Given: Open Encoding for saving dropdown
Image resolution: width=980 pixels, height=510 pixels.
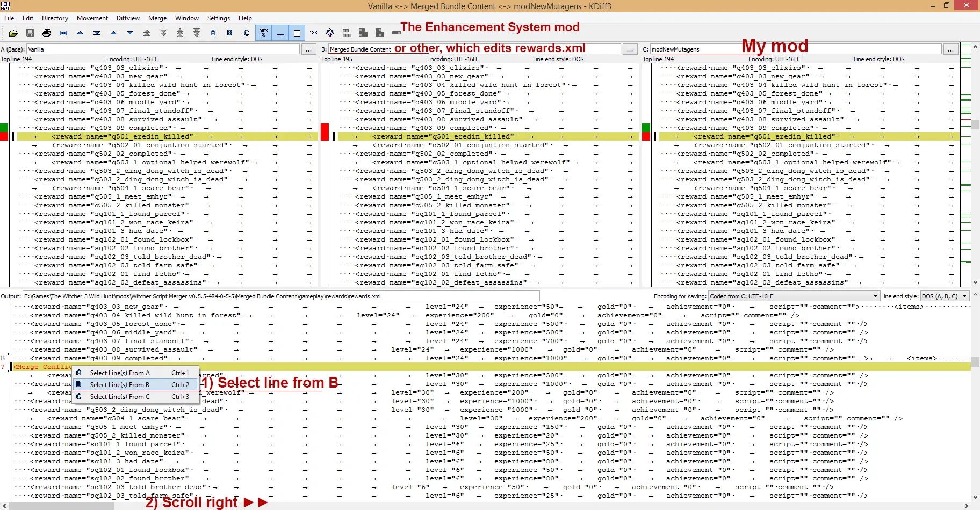Looking at the screenshot, I should tap(794, 296).
